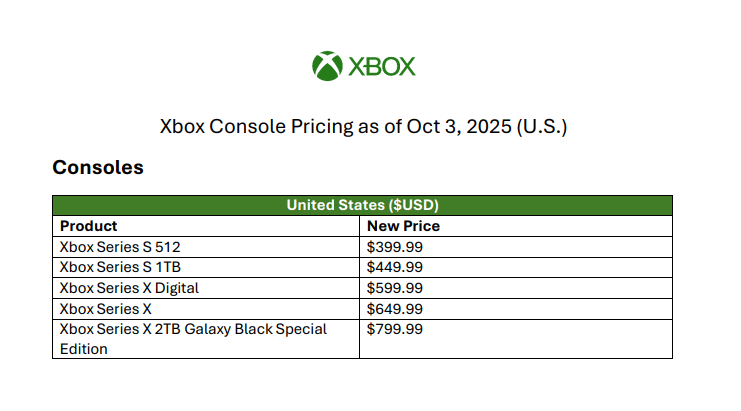Click the 'Xbox Series X Digital' product cell
The width and height of the screenshot is (741, 411).
[129, 288]
